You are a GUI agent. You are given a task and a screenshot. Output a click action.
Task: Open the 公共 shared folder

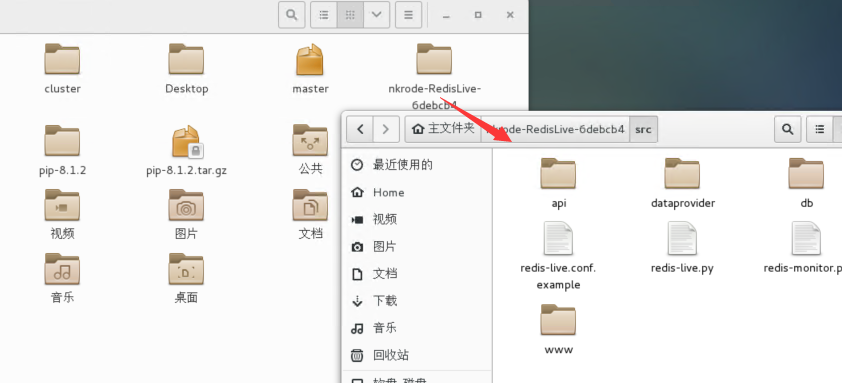(310, 141)
